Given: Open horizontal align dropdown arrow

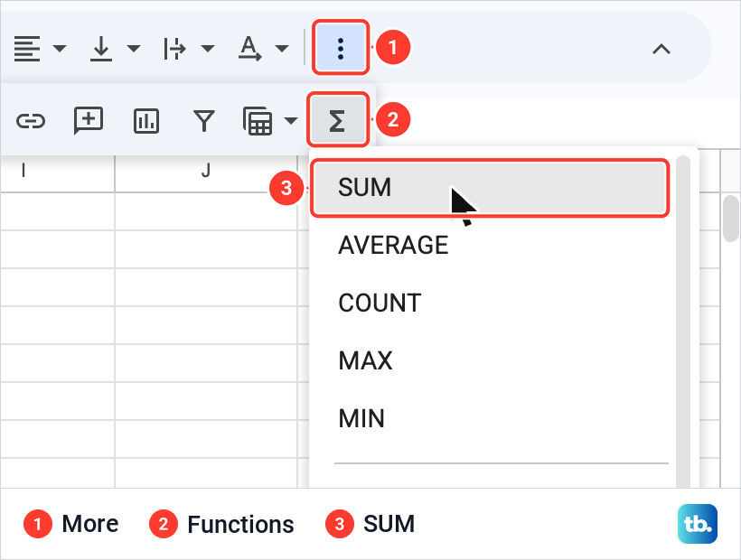Looking at the screenshot, I should pos(60,48).
